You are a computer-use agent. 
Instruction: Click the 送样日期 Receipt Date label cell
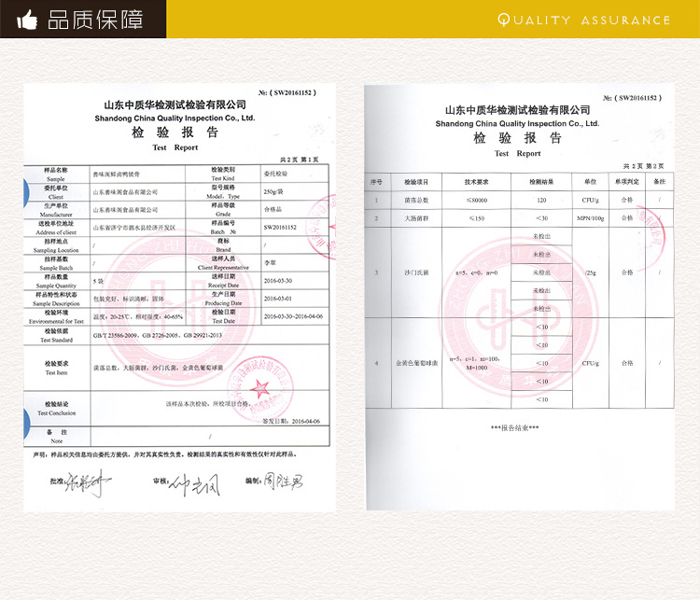click(223, 281)
